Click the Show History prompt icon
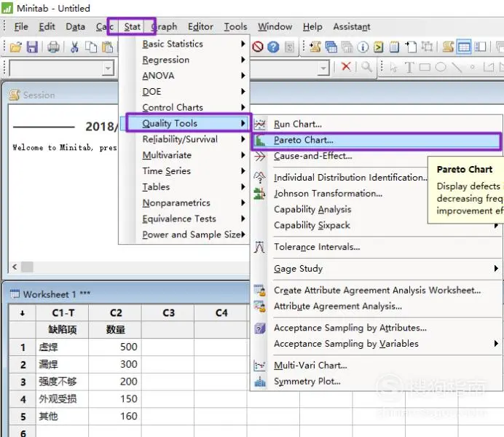Screen dimensions: 504x437 point(379,47)
